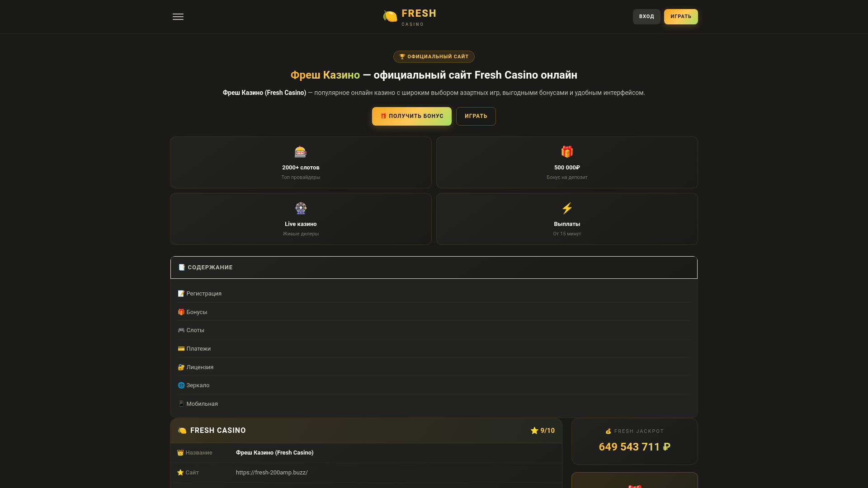Click the https://fresh-200amp.buzz/ URL

point(272,473)
